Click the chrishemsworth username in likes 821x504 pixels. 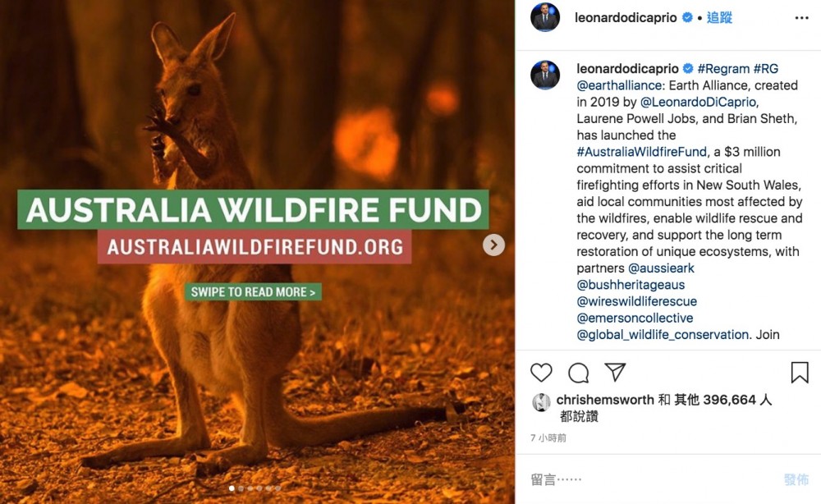pyautogui.click(x=605, y=400)
